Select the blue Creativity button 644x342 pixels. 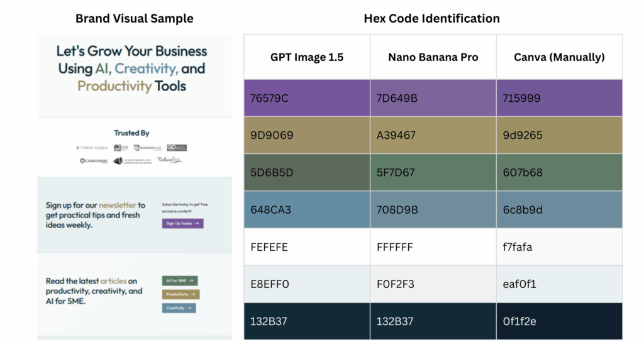tap(179, 308)
